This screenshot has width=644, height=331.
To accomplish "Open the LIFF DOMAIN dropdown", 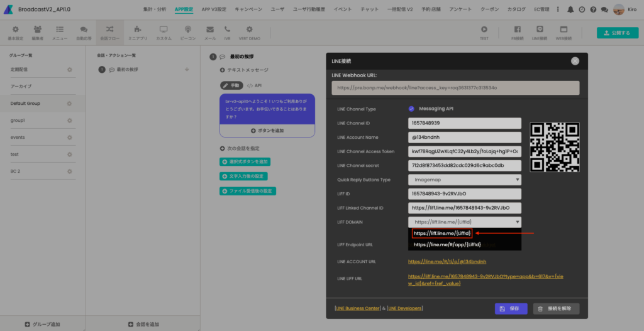I will (465, 222).
